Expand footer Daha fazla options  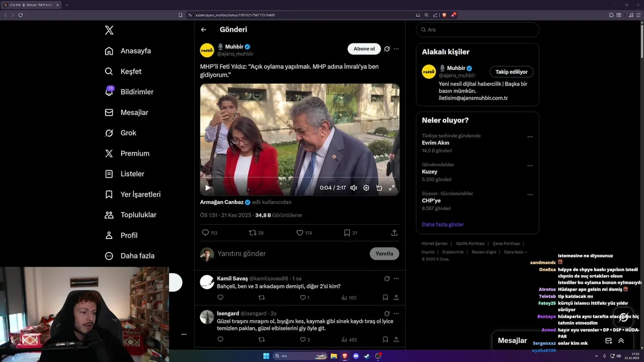click(516, 252)
